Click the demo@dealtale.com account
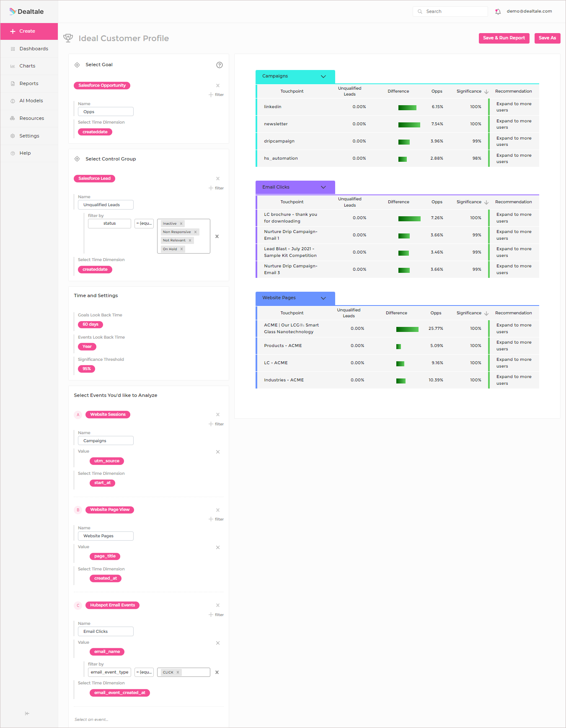 (x=529, y=11)
